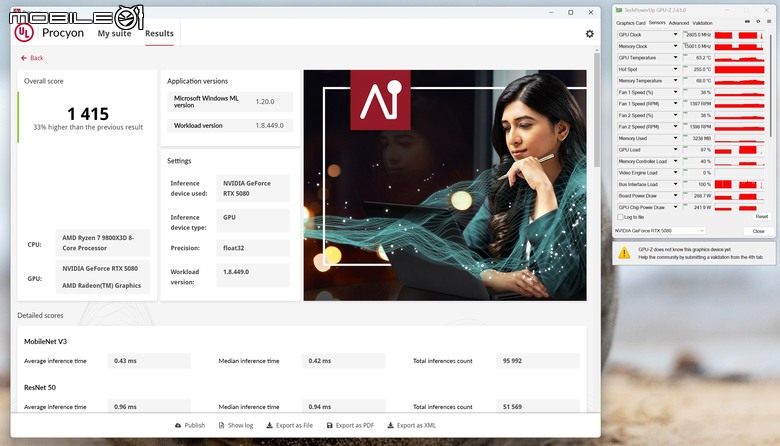Select Sensors tab in GPU-Z
The height and width of the screenshot is (446, 780).
tap(657, 23)
